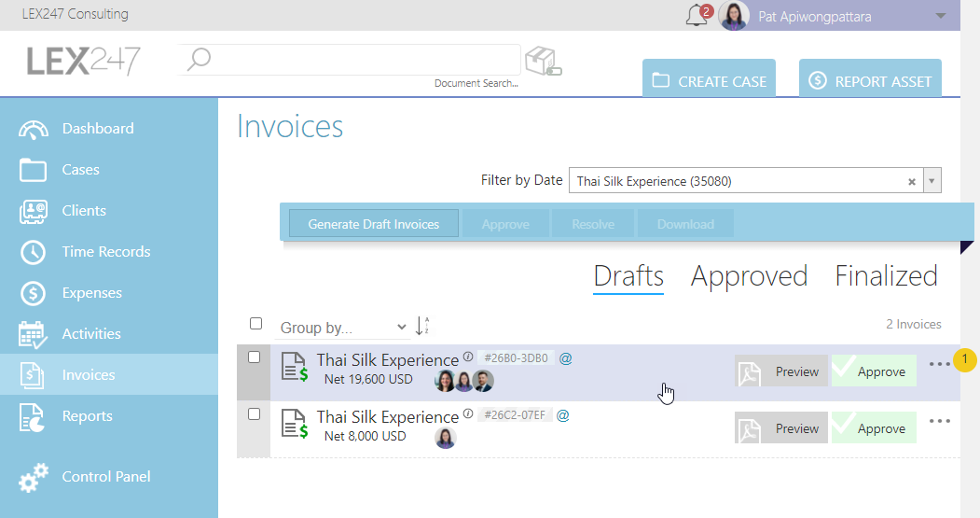Click the Cases folder icon

pyautogui.click(x=33, y=170)
